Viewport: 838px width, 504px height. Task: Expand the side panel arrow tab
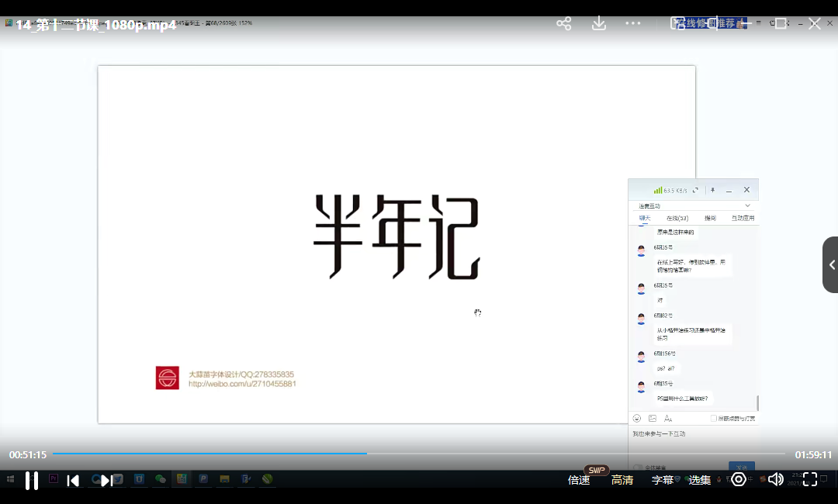(830, 265)
